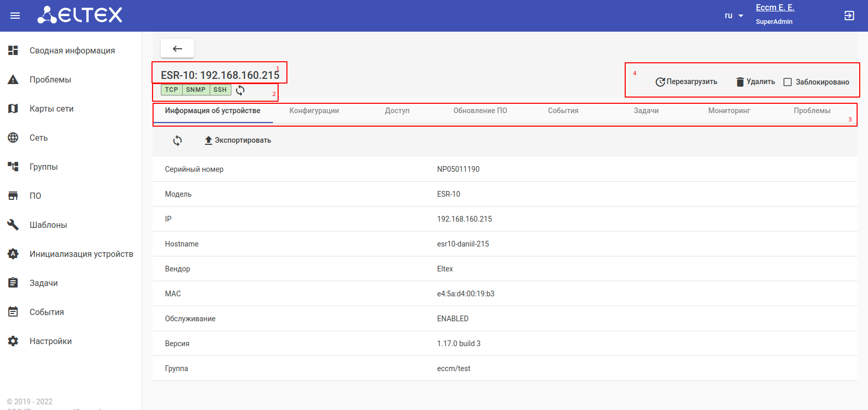The image size is (868, 410).
Task: Click the SNMP status badge
Action: (x=196, y=90)
